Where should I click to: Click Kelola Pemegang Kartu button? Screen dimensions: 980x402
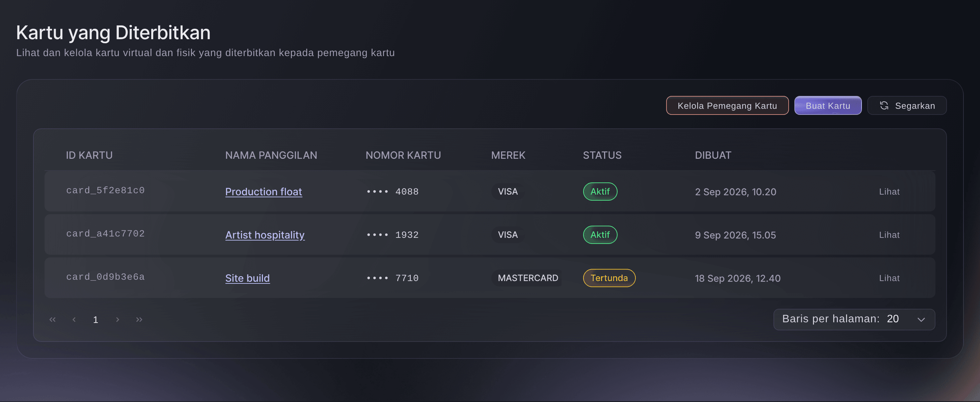[727, 105]
